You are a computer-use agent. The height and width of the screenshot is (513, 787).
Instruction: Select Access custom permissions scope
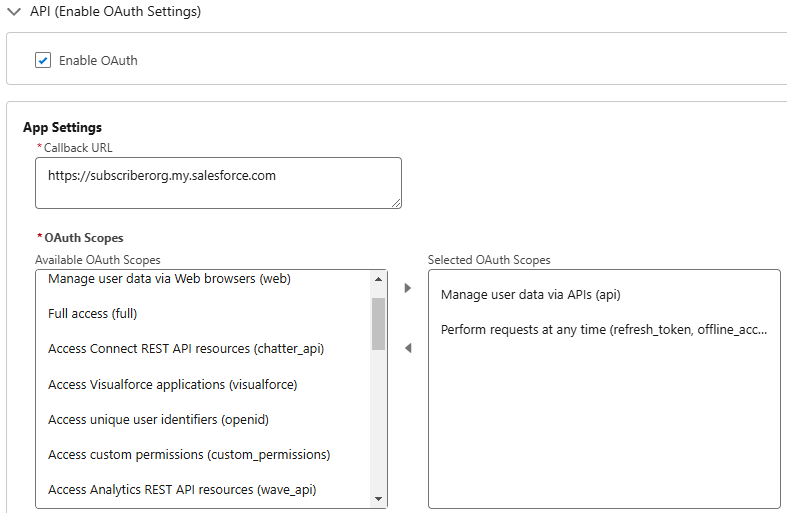click(x=189, y=455)
